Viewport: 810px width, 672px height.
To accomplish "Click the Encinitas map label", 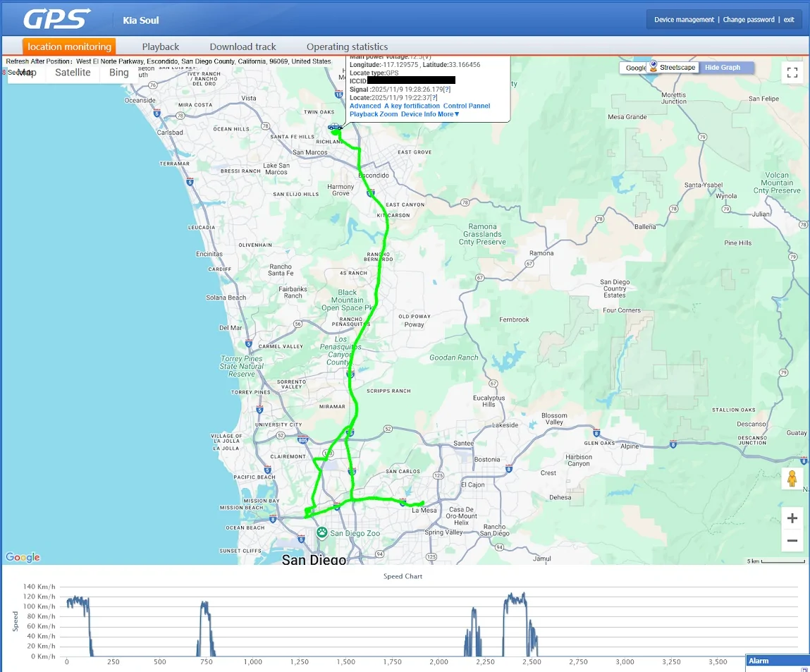I will click(x=209, y=254).
